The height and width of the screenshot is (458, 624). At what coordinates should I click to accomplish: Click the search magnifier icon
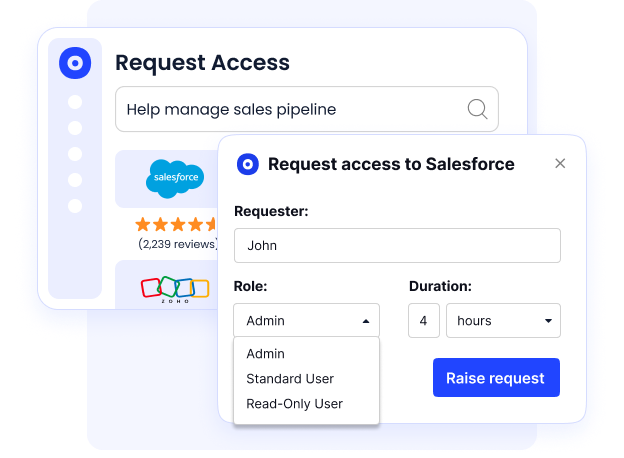(477, 109)
